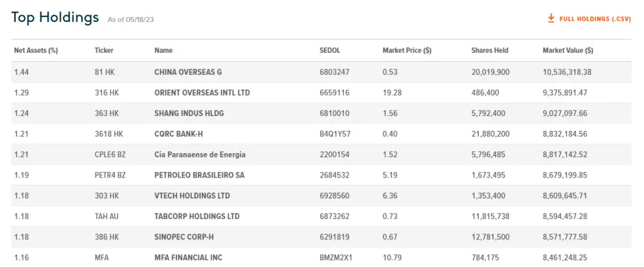This screenshot has height=267, width=644.
Task: Click TABCORP HOLDINGS LTD name
Action: 197,217
